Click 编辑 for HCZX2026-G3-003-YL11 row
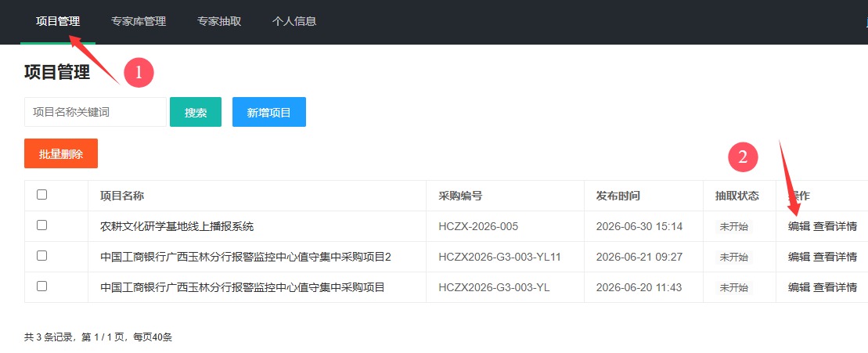Image resolution: width=868 pixels, height=353 pixels. [x=799, y=257]
